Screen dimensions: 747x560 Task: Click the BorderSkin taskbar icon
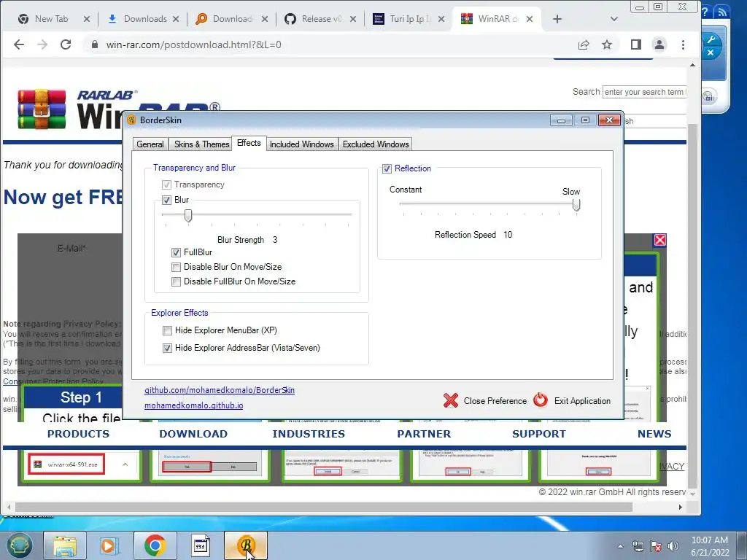246,545
